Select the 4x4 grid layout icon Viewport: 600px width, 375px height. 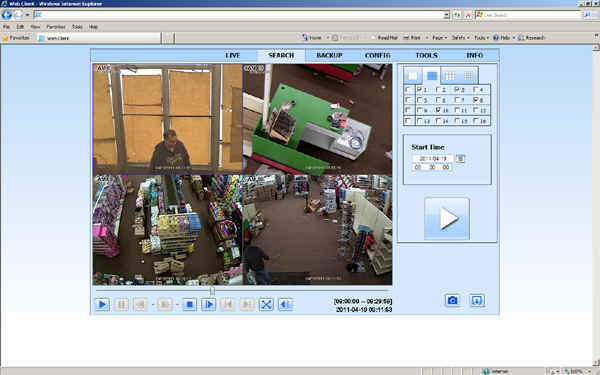[x=468, y=76]
